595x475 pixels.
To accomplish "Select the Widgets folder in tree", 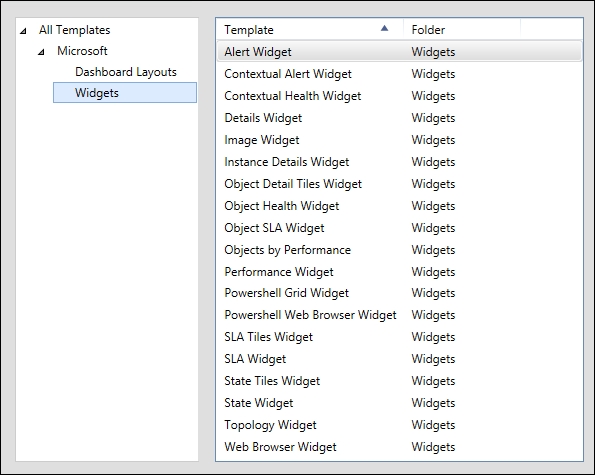I will [x=125, y=93].
